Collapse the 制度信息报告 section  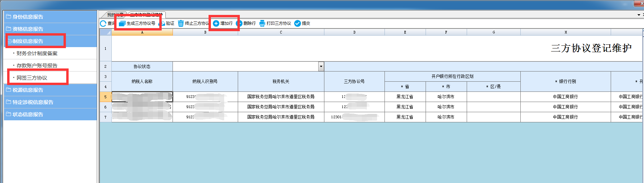point(10,41)
